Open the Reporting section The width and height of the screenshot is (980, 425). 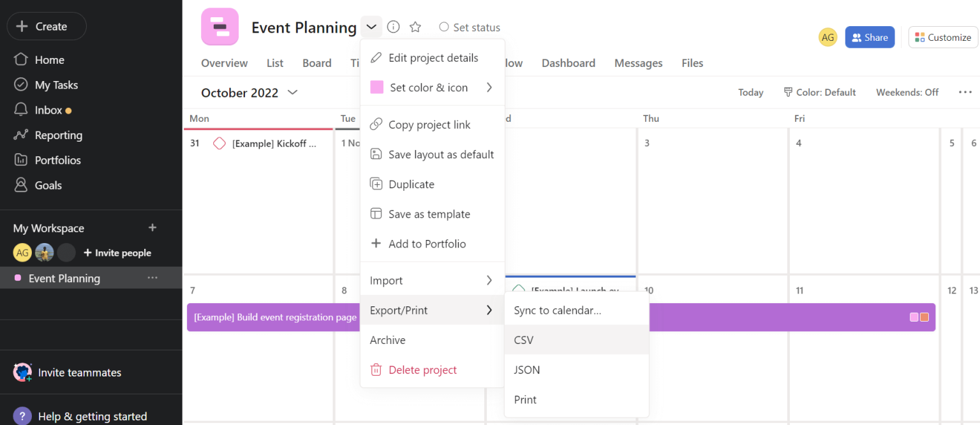[57, 135]
